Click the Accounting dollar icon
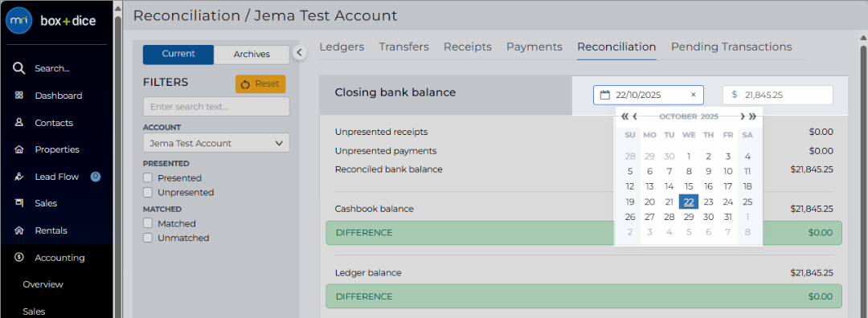The image size is (868, 318). pos(18,257)
